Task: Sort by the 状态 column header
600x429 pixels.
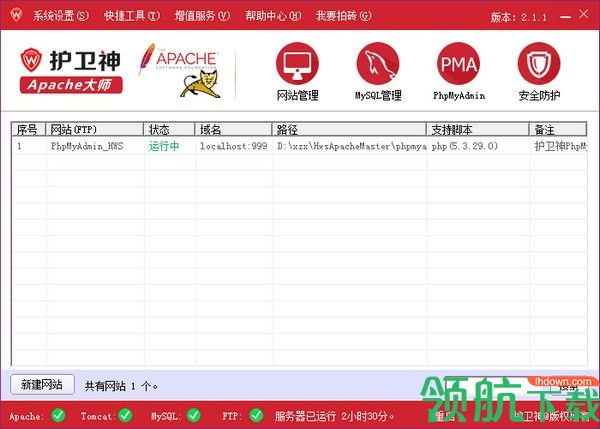Action: point(169,129)
